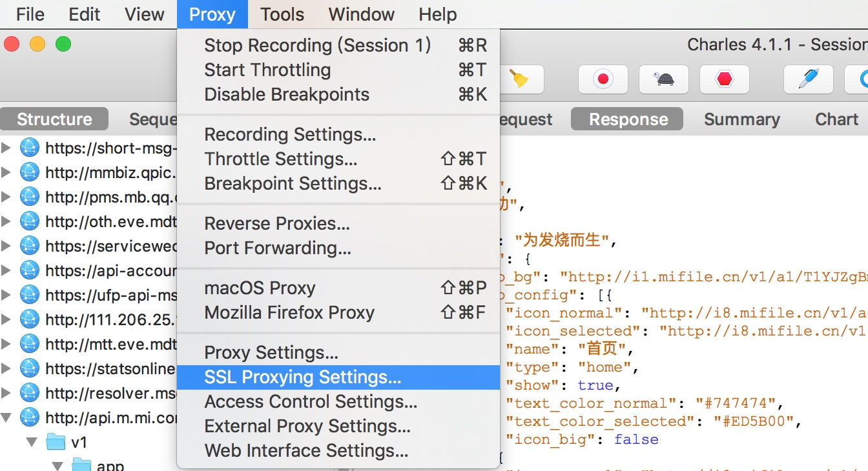The height and width of the screenshot is (471, 868).
Task: Close the open Proxy menu
Action: pos(212,14)
